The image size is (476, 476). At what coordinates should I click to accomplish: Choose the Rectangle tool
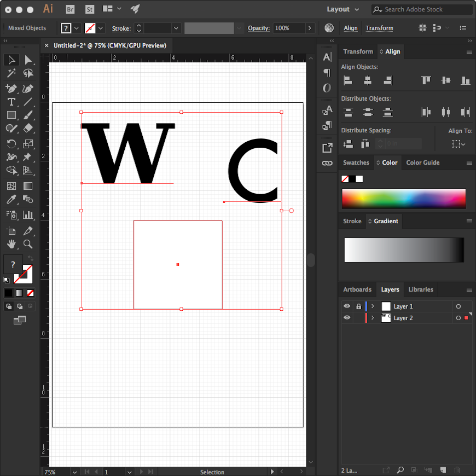11,115
